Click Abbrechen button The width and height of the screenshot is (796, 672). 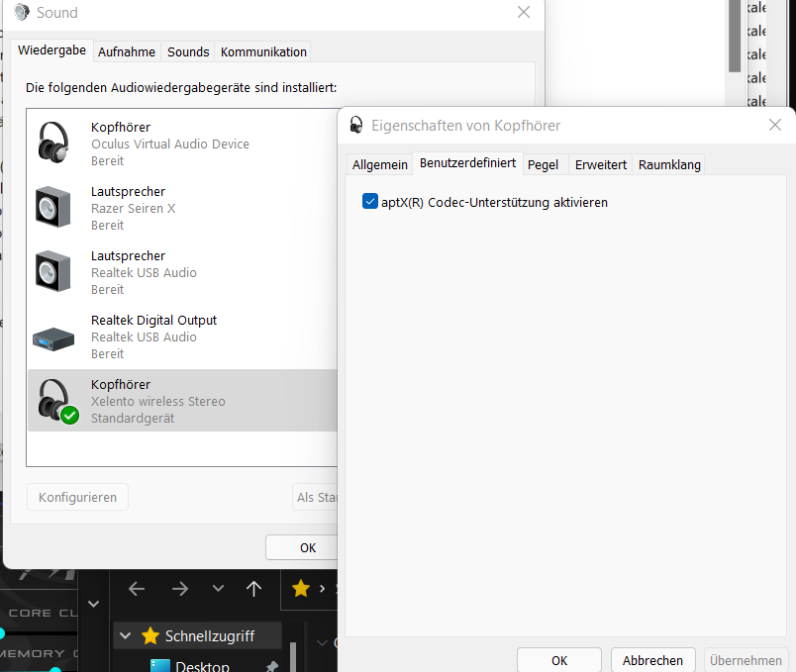point(652,660)
